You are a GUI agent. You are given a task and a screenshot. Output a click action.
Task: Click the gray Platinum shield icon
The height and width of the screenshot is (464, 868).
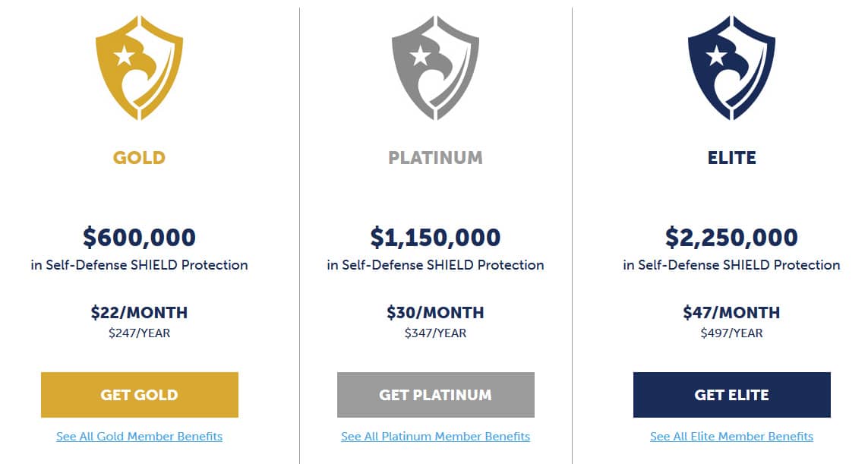click(x=435, y=67)
